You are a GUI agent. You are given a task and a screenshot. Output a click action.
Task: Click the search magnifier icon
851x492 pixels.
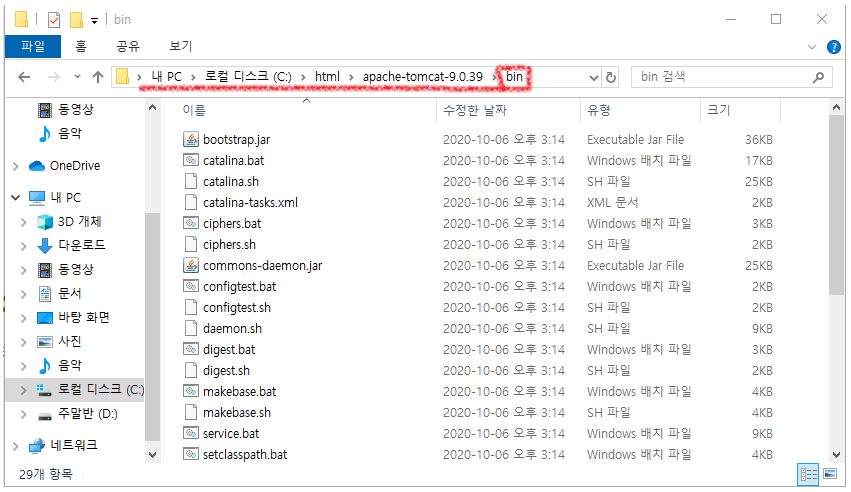(818, 78)
